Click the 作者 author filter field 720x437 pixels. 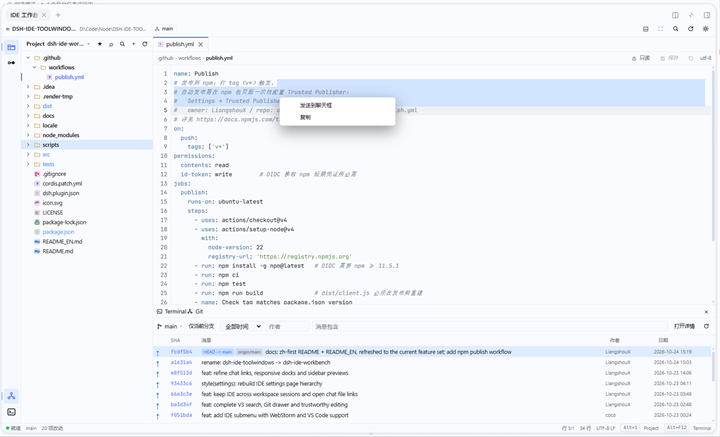click(x=287, y=326)
